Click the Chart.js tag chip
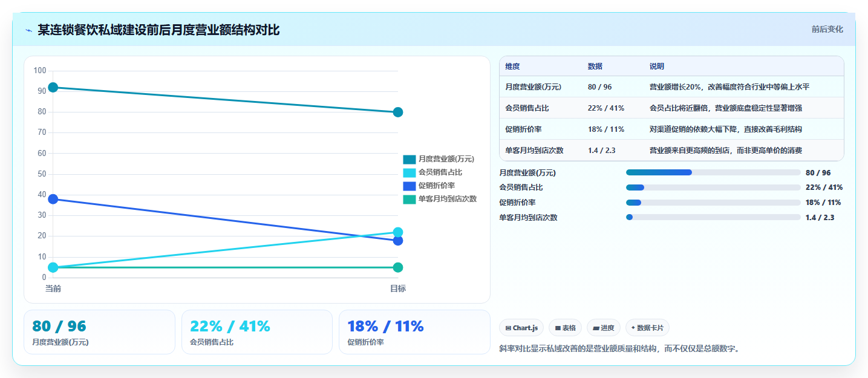This screenshot has height=378, width=868. tap(521, 328)
